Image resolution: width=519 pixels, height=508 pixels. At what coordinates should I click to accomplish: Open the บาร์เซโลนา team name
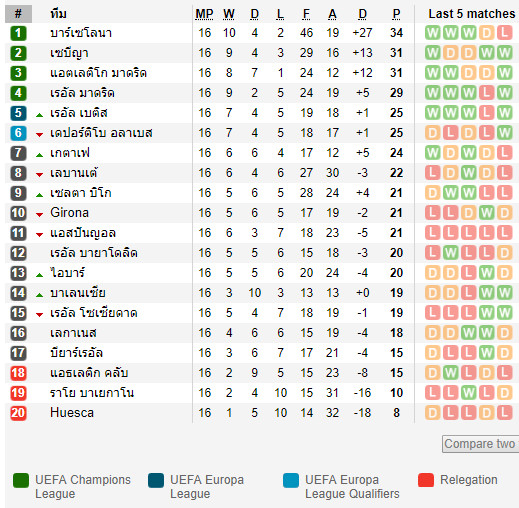click(x=81, y=33)
